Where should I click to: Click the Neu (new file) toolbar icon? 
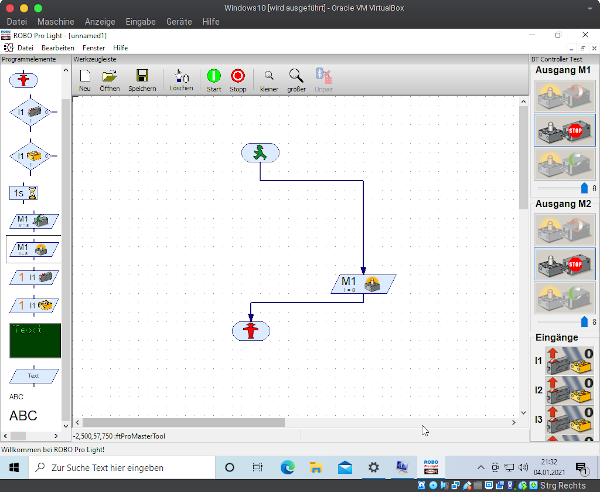pos(85,80)
